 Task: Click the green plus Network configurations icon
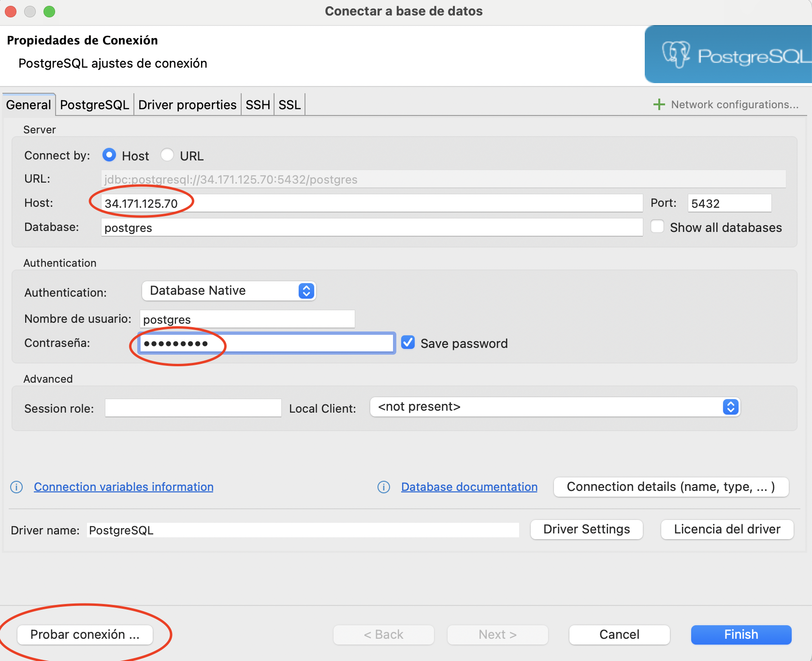[659, 104]
